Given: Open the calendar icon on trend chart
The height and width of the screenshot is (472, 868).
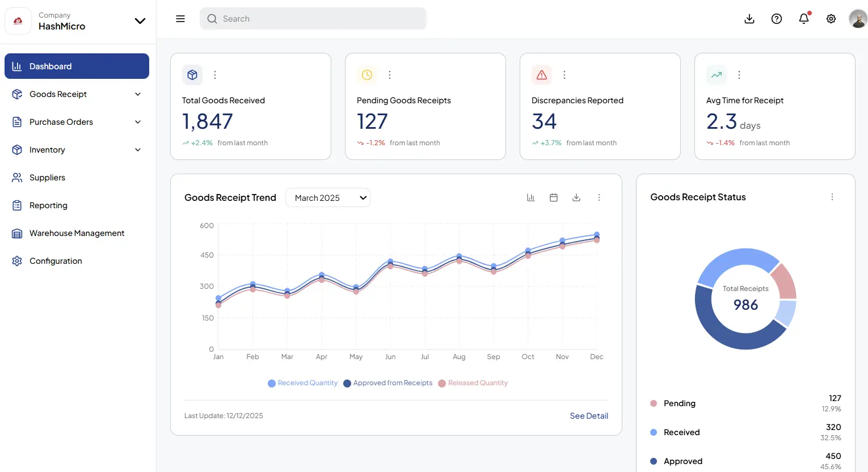Looking at the screenshot, I should 554,197.
